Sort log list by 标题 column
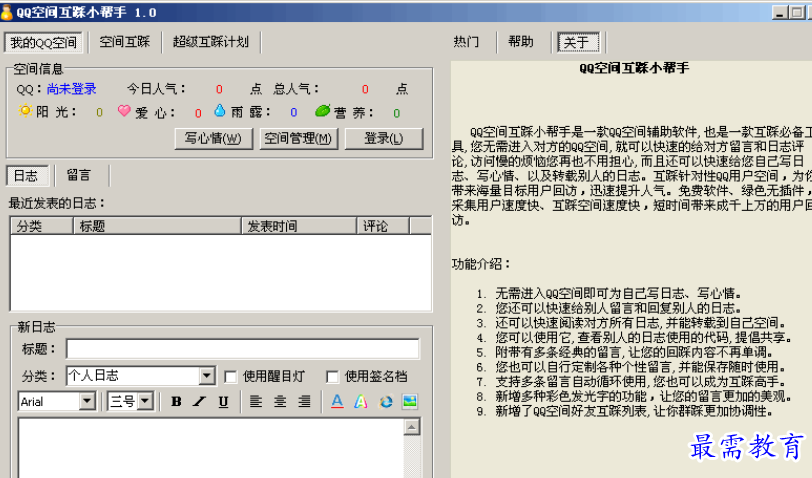The height and width of the screenshot is (478, 812). [157, 226]
